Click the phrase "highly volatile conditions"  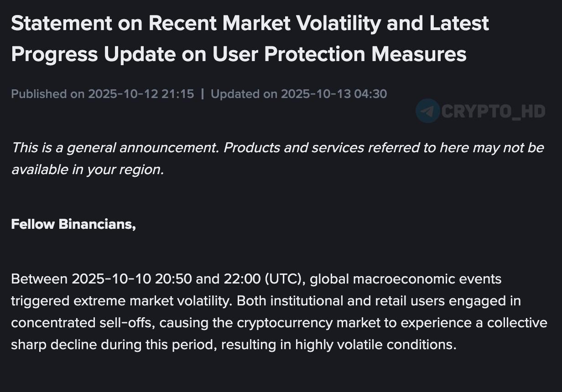tap(375, 345)
